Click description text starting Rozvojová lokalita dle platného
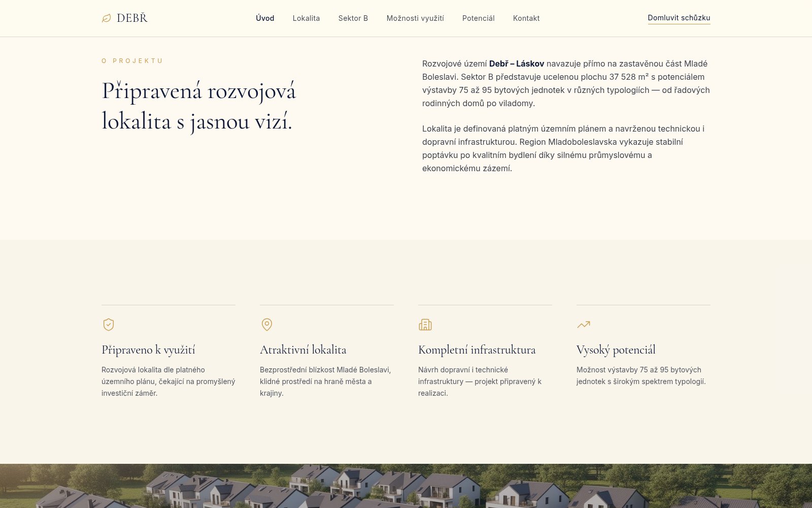Viewport: 812px width, 508px height. click(x=168, y=382)
